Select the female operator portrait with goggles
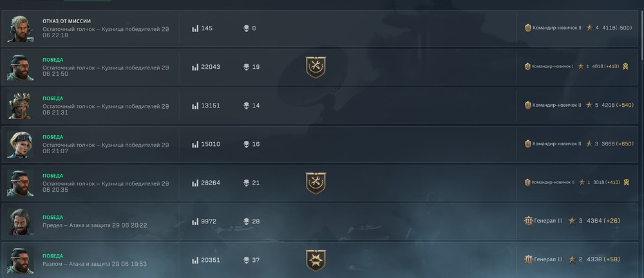The height and width of the screenshot is (278, 644). 20,145
